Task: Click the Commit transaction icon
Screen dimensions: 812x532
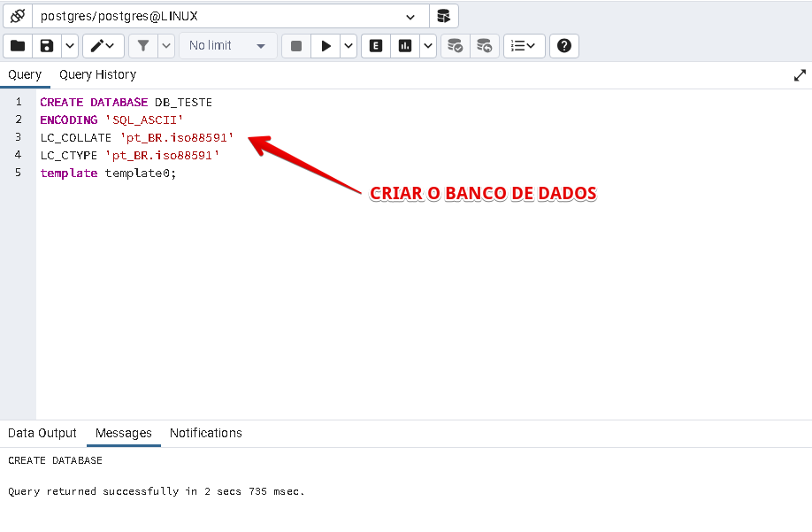Action: [x=456, y=46]
